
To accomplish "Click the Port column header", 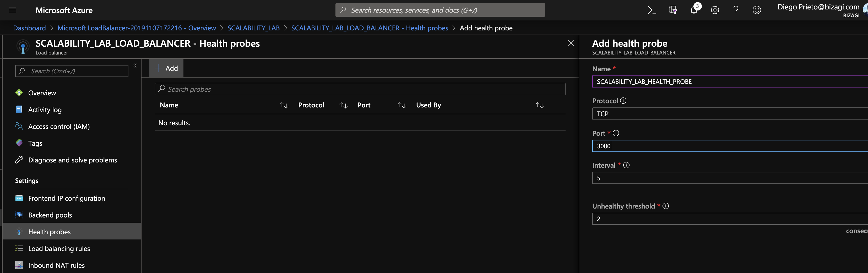I will pyautogui.click(x=364, y=105).
